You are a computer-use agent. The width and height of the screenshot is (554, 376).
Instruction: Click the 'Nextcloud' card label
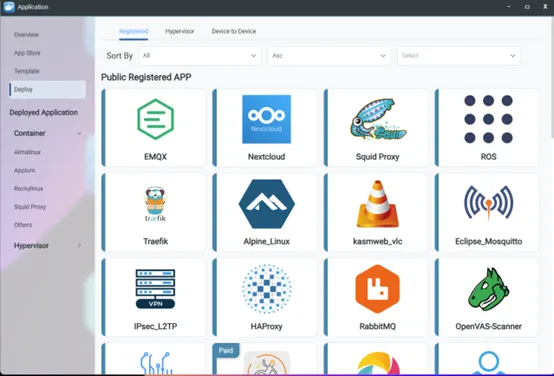tap(266, 157)
